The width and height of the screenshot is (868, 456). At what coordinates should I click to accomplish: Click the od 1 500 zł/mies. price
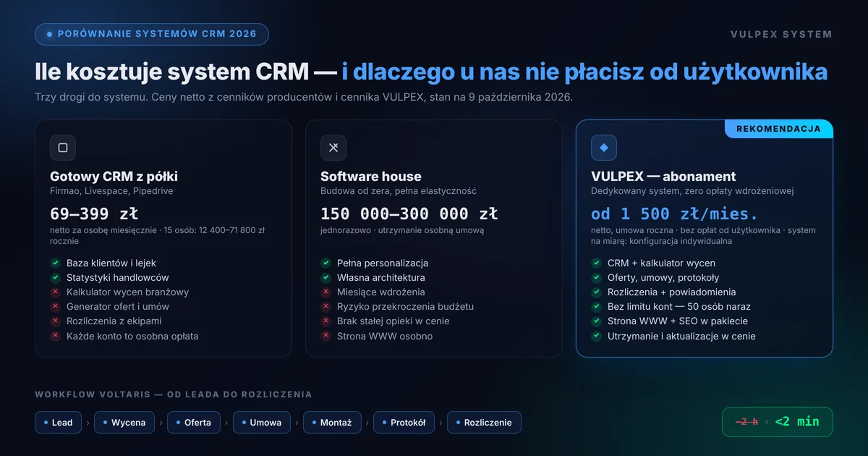(675, 214)
